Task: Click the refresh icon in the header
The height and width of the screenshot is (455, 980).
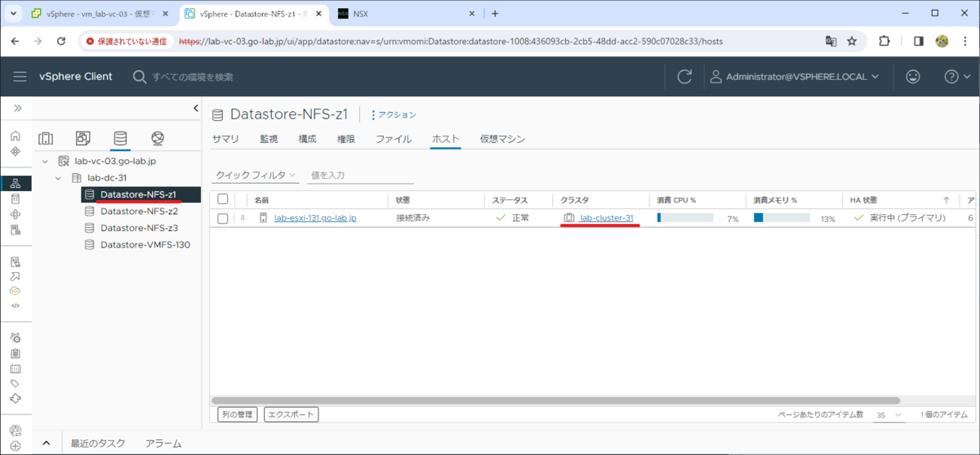Action: (684, 76)
